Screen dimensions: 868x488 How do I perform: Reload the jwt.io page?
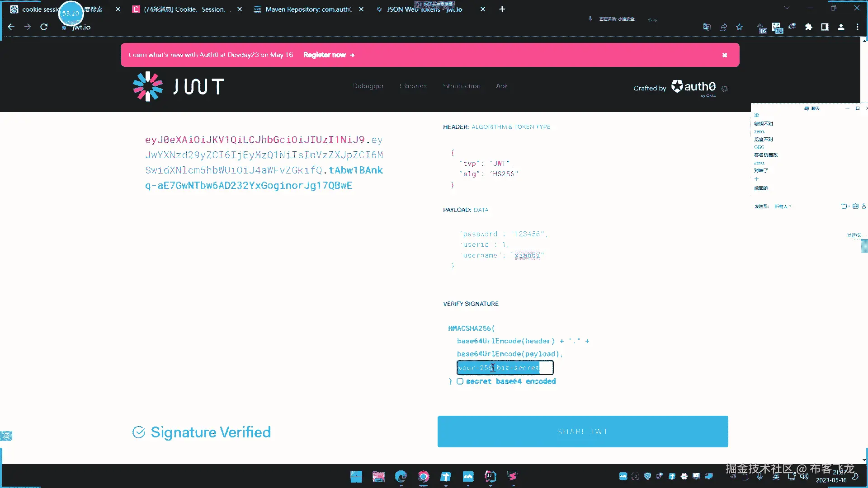(x=44, y=27)
